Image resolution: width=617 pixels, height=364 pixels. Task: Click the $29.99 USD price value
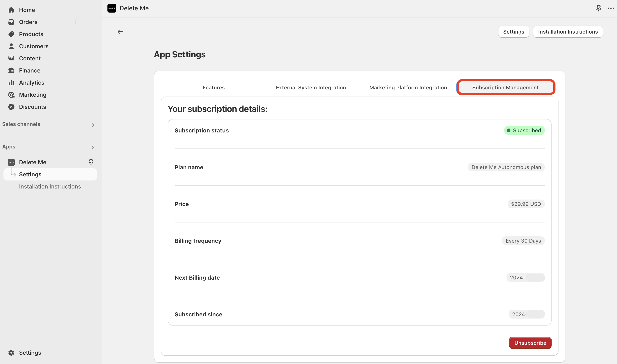(526, 204)
